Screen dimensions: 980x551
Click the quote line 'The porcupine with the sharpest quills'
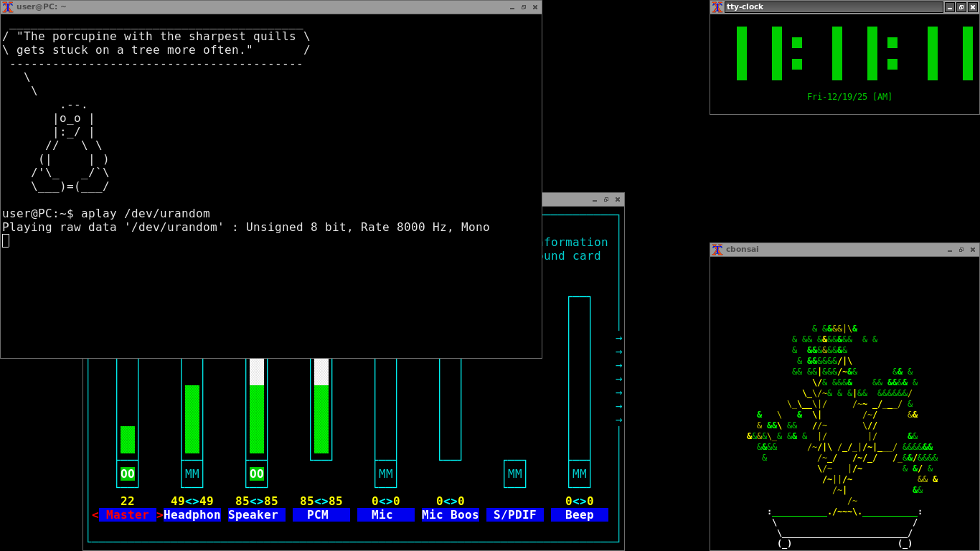156,37
